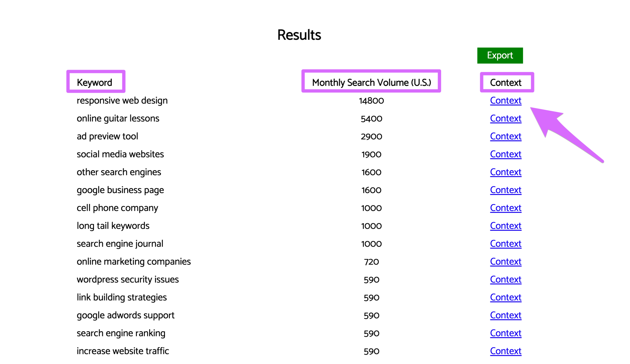Select keyword 'search engine ranking'

tap(121, 334)
